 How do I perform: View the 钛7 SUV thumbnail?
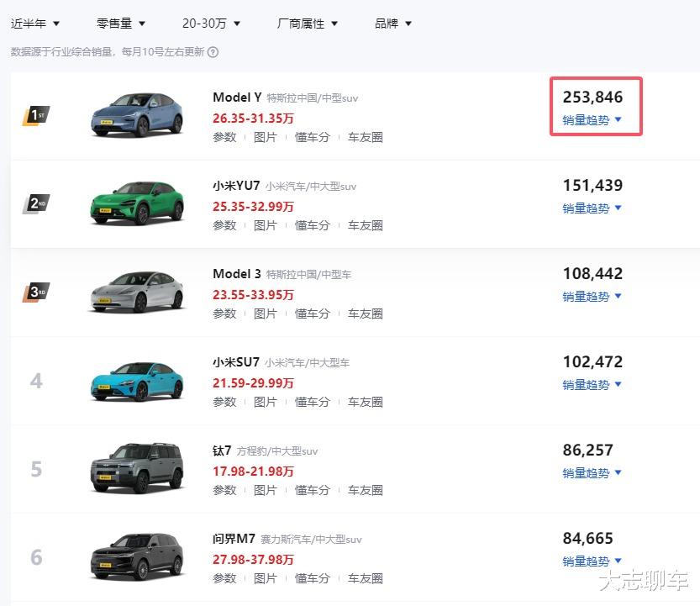tap(137, 468)
